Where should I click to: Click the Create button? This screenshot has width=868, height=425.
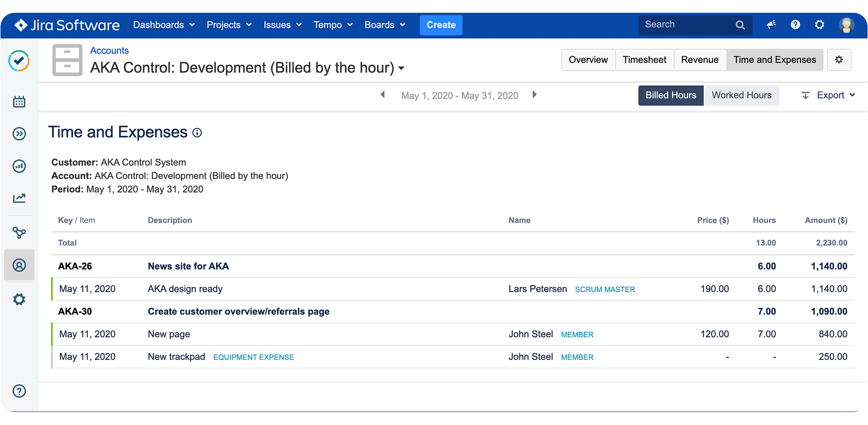[x=441, y=25]
